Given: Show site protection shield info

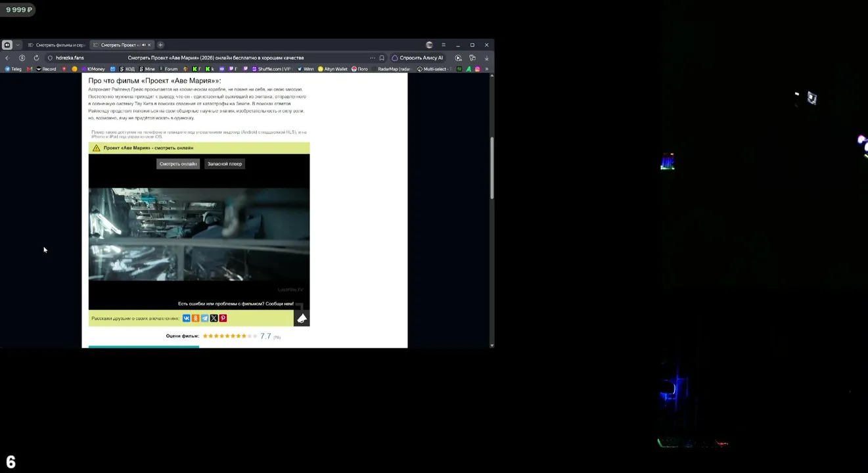Looking at the screenshot, I should 50,58.
